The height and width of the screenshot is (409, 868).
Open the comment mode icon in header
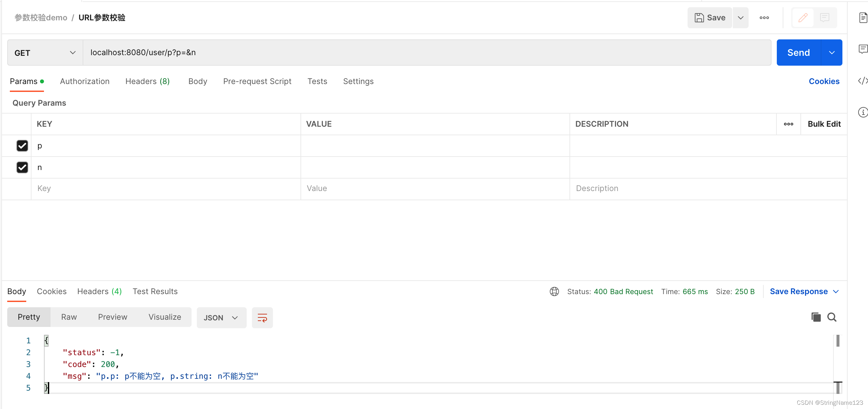point(824,17)
